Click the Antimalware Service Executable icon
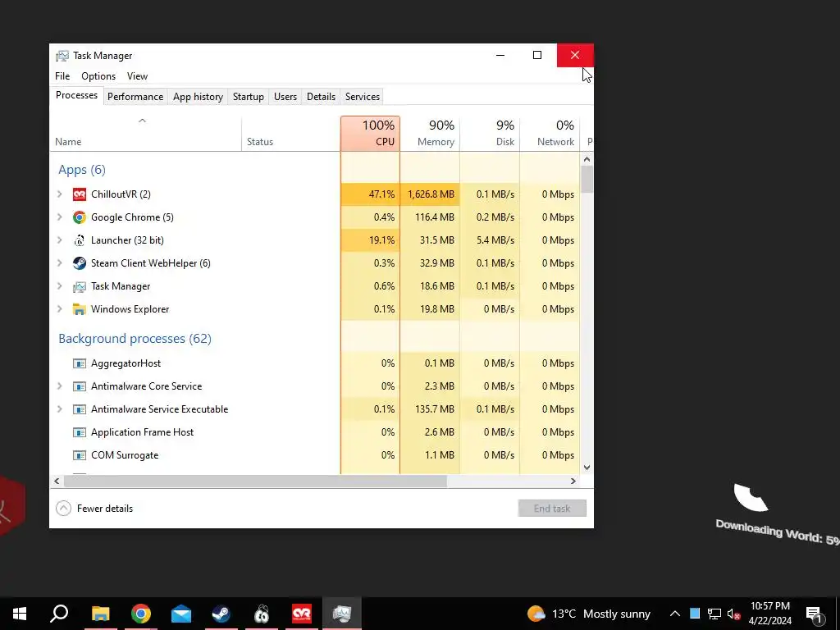The height and width of the screenshot is (630, 840). [80, 409]
